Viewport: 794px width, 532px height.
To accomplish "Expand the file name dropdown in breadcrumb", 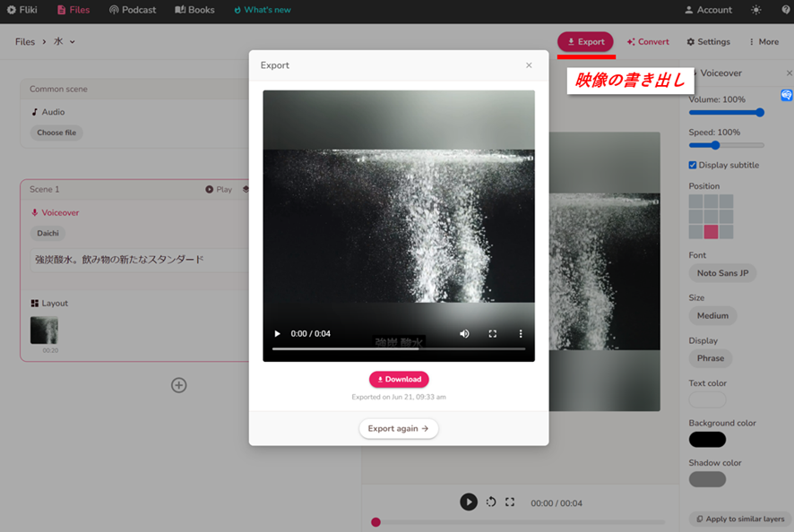I will [x=73, y=42].
